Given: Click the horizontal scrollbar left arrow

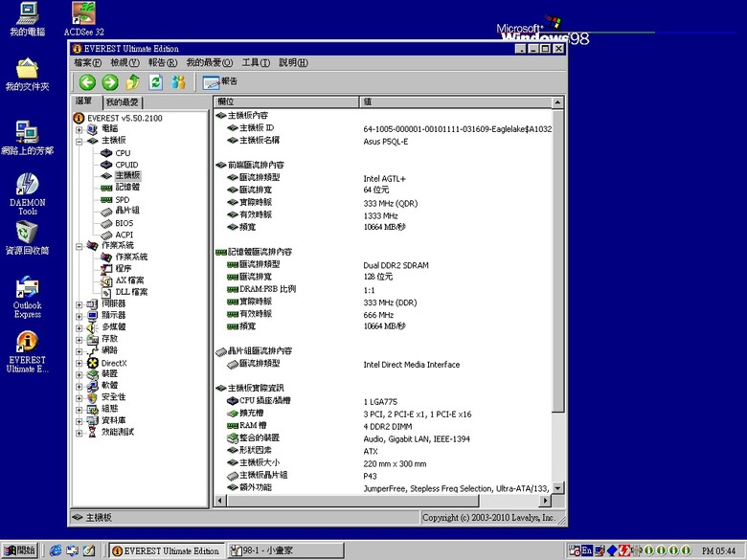Looking at the screenshot, I should pyautogui.click(x=220, y=501).
